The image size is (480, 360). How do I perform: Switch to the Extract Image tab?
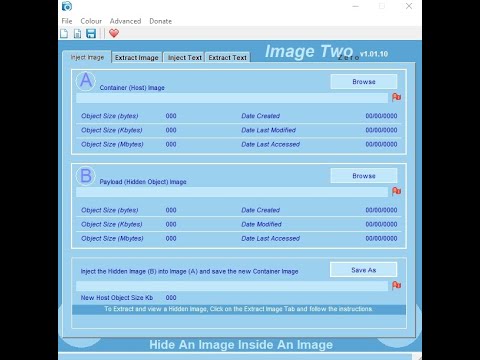point(137,58)
